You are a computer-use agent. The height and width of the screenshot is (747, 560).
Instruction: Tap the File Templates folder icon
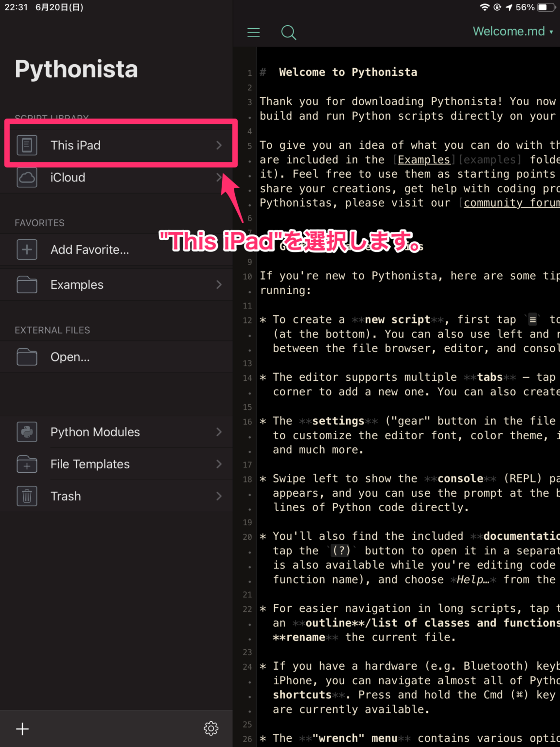tap(27, 464)
